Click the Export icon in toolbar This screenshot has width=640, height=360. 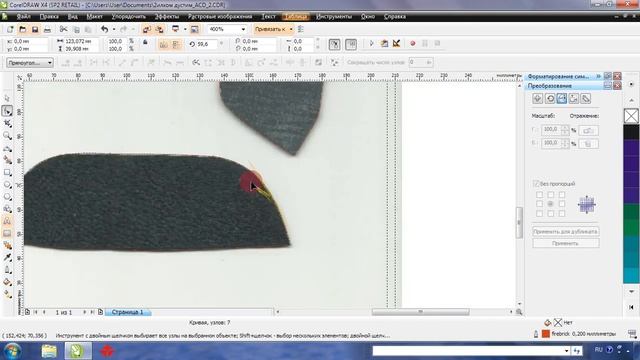coord(160,29)
